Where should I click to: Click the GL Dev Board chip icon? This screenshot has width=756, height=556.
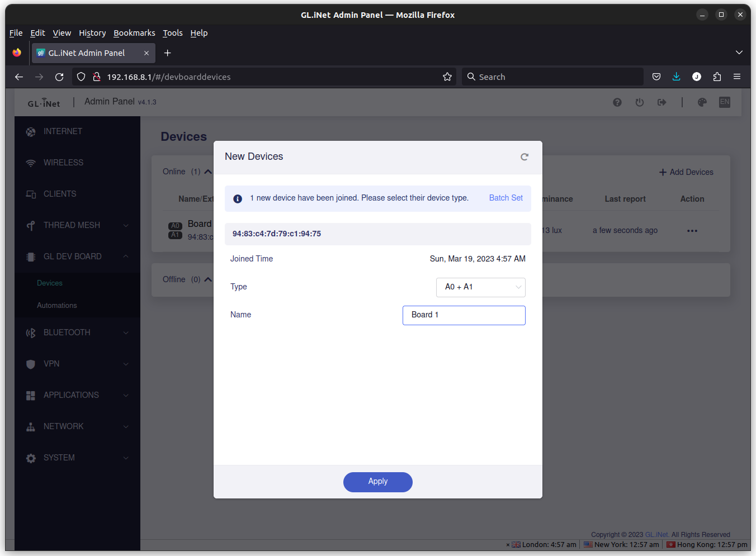click(31, 257)
